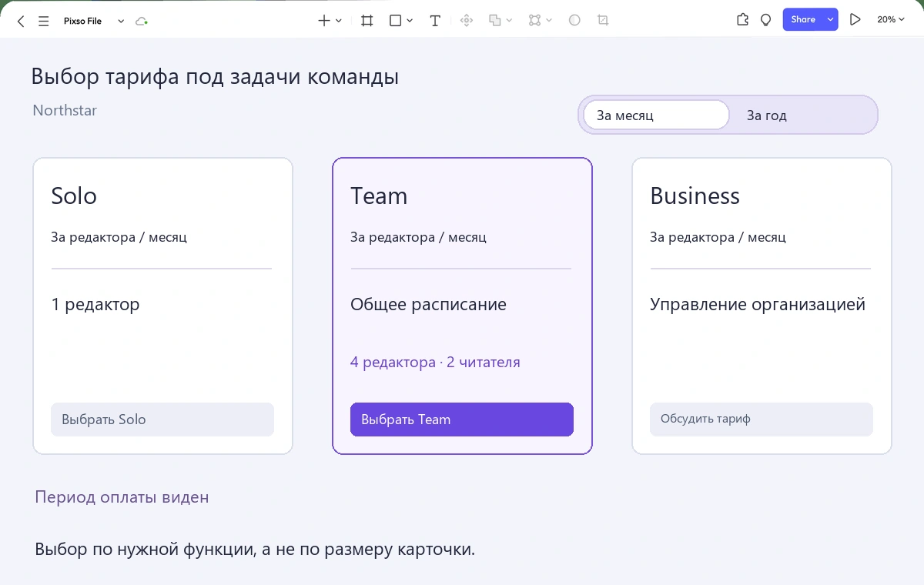Screen dimensions: 924x585
Task: Open the shape tools dropdown arrow
Action: click(x=410, y=21)
